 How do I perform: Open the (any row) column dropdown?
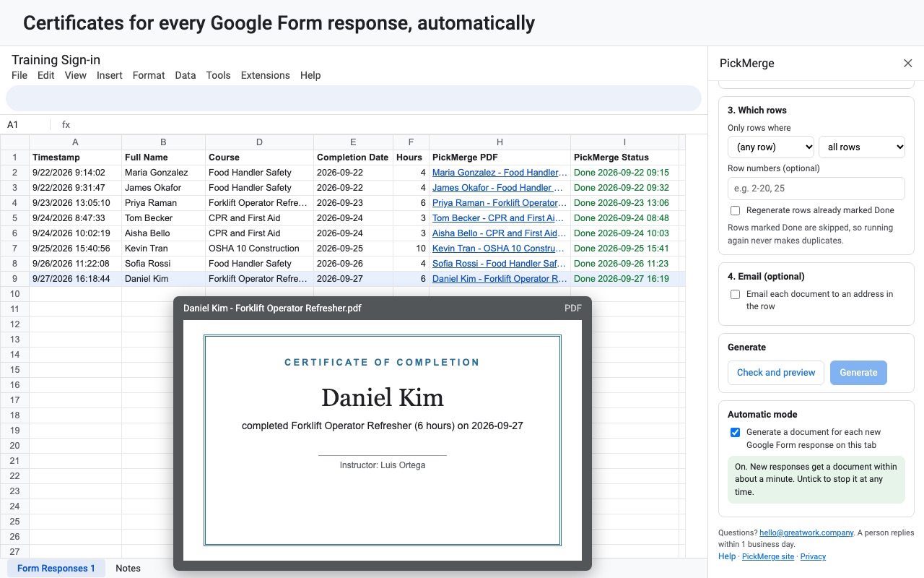click(x=771, y=147)
